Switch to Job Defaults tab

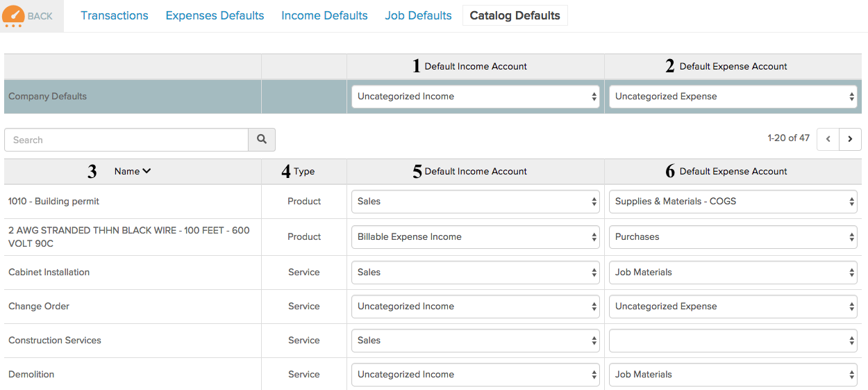pos(418,15)
